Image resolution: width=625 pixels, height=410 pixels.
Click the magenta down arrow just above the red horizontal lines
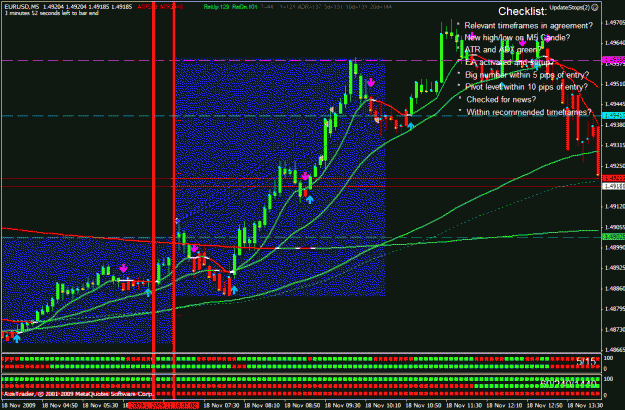tap(305, 176)
